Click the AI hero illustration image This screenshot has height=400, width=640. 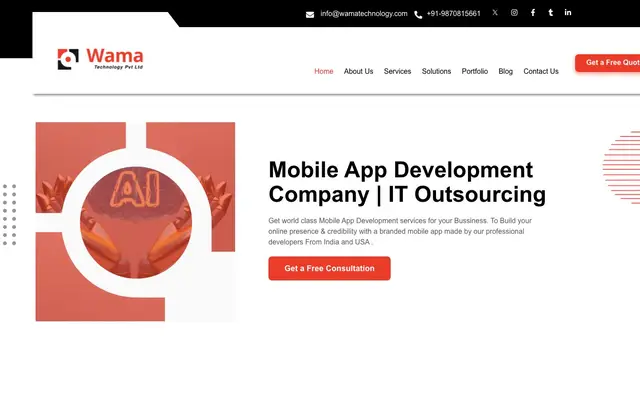135,222
